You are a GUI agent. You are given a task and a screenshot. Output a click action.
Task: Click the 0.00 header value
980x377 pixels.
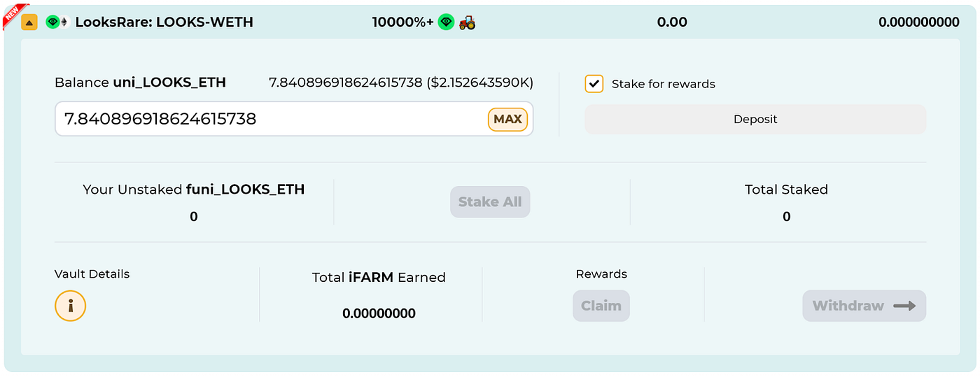click(x=672, y=22)
